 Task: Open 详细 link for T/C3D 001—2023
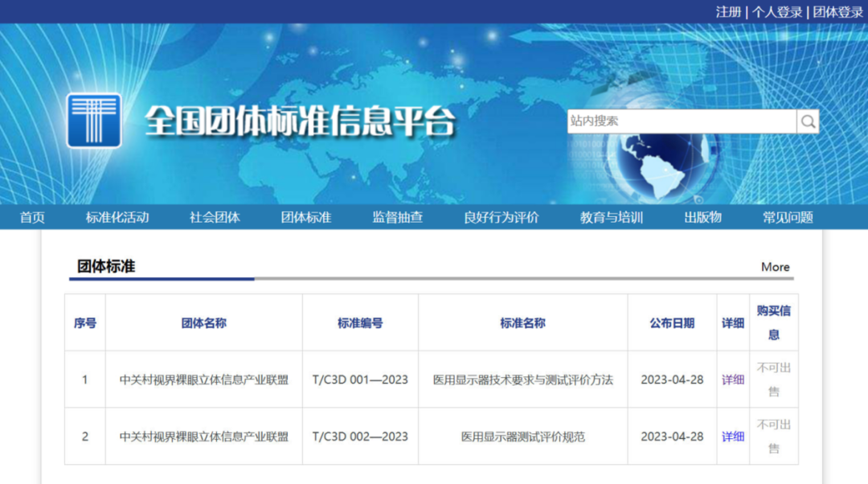tap(733, 379)
